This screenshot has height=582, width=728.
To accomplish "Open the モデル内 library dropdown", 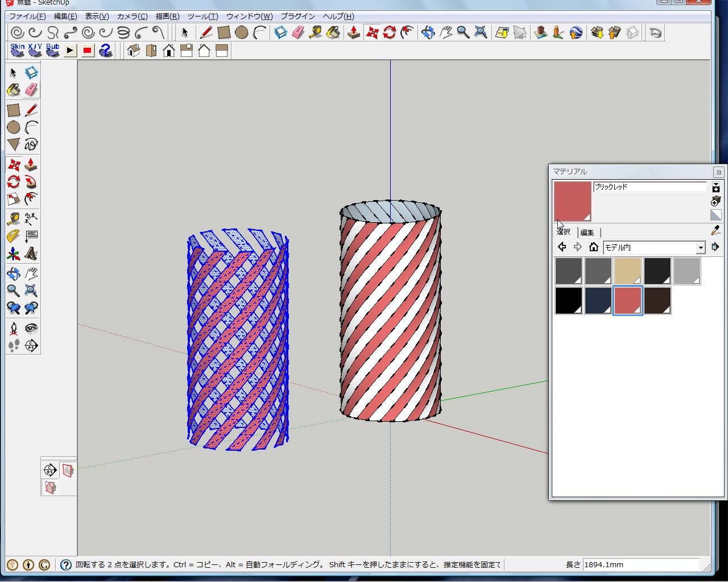I will tap(700, 247).
